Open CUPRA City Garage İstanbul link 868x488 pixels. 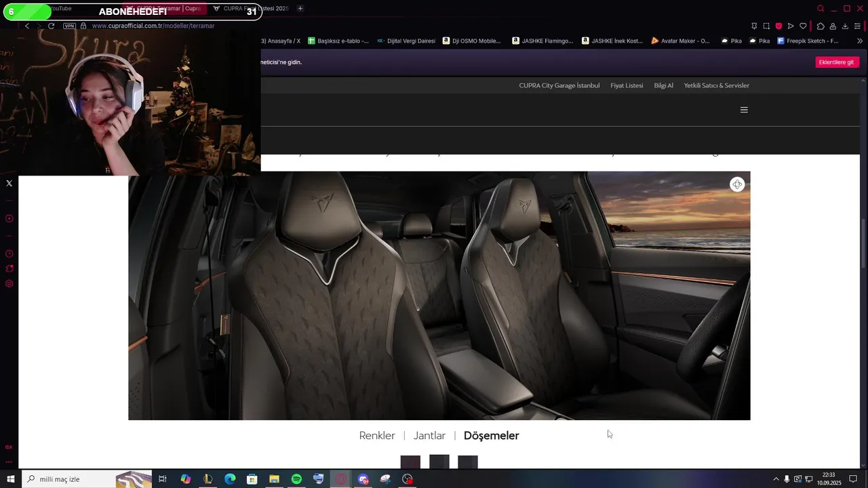click(559, 85)
